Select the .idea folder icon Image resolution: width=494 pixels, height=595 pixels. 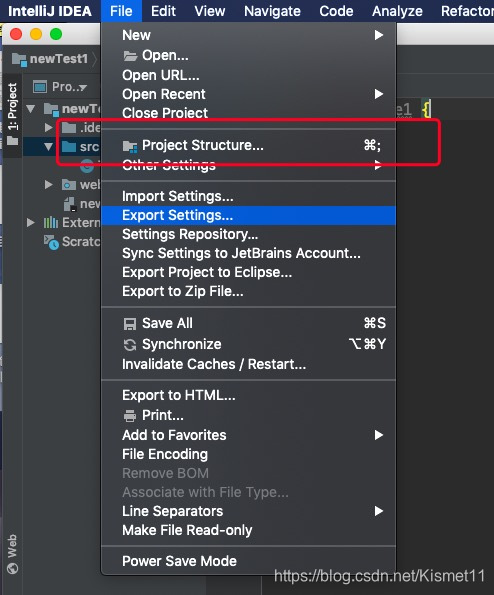pos(69,128)
